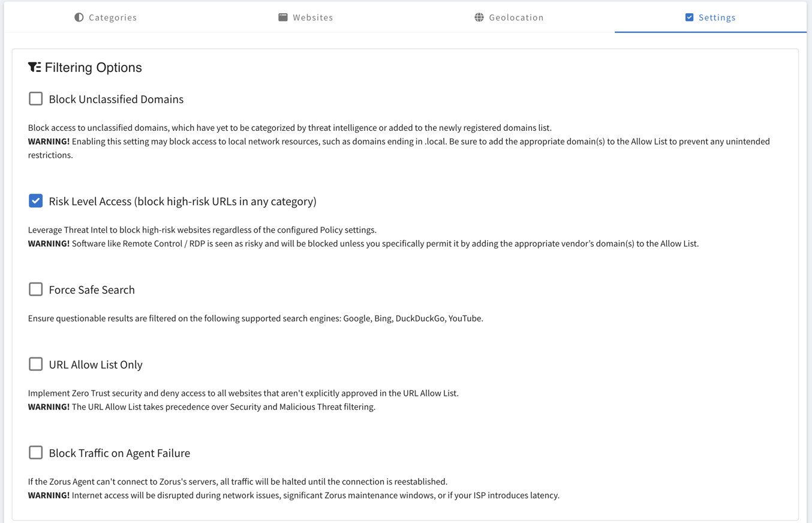Screen dimensions: 812x523
Task: Click the browser window icon beside Websites
Action: pyautogui.click(x=283, y=17)
